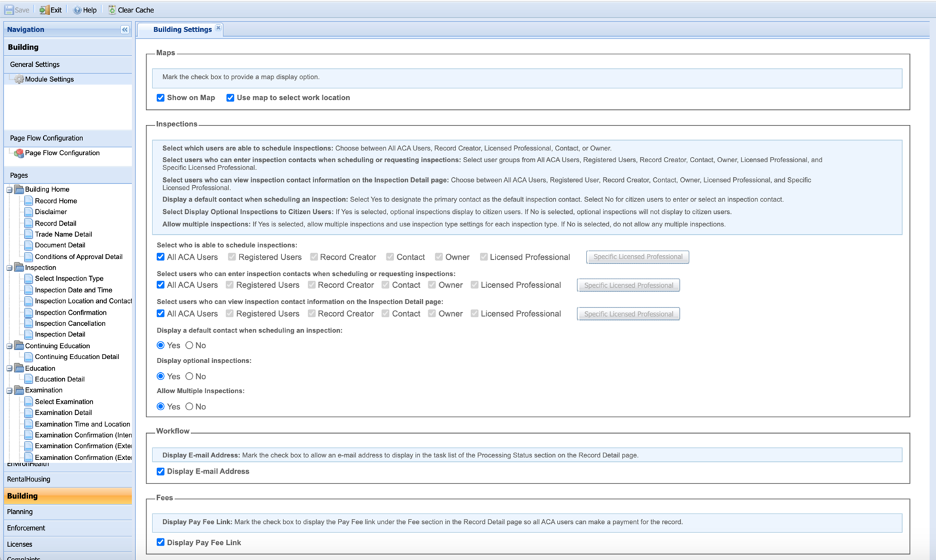
Task: Click the Exit icon in toolbar
Action: pos(44,10)
